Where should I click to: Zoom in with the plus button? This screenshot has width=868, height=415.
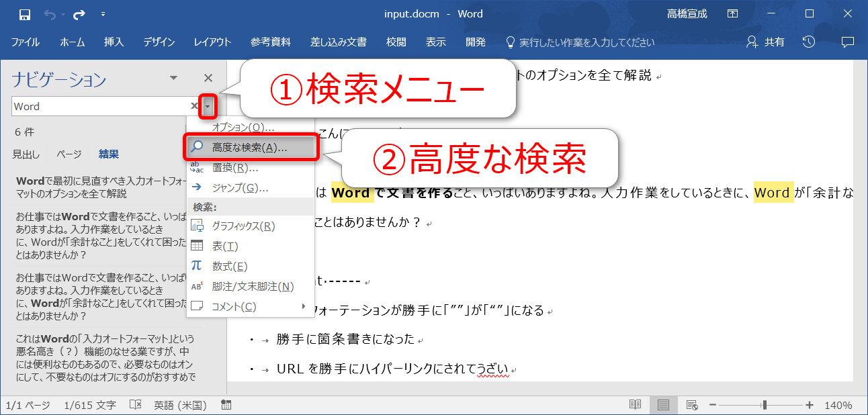810,405
